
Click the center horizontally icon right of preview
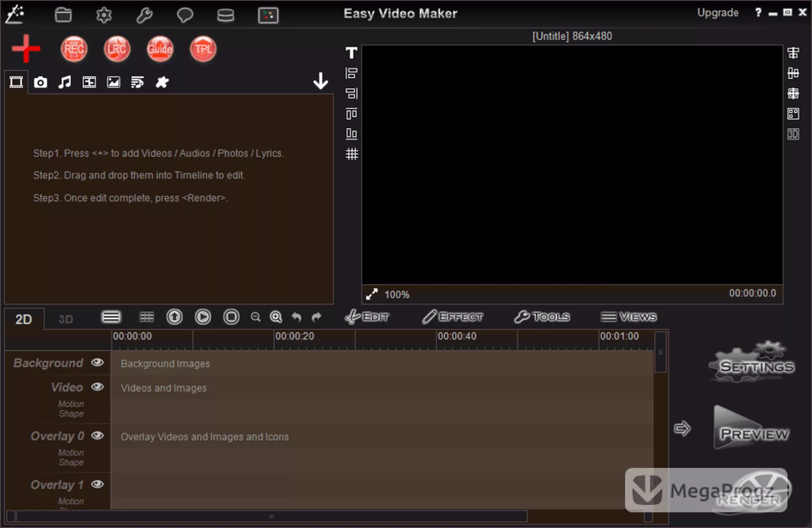[x=793, y=53]
